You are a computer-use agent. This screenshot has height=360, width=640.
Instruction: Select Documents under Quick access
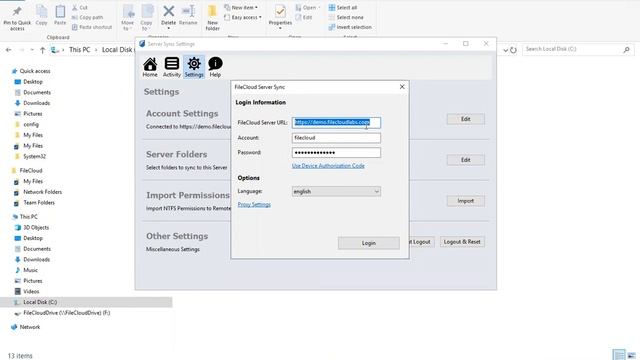(33, 92)
